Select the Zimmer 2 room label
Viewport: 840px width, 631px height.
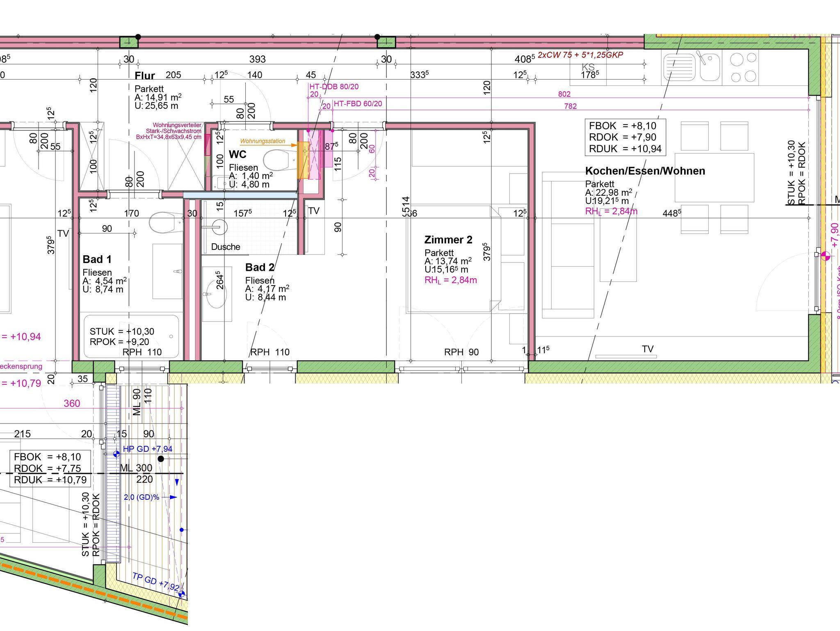(448, 240)
